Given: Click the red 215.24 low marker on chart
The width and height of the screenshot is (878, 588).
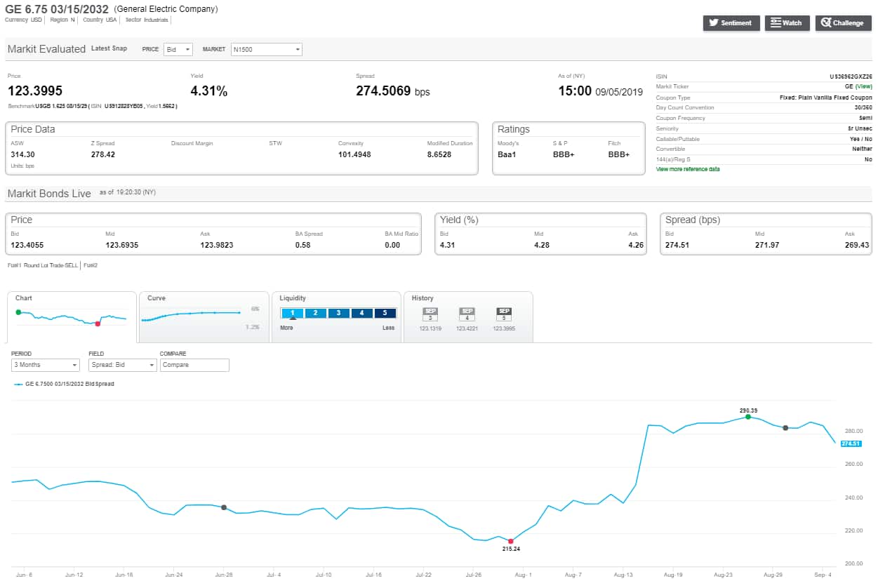Looking at the screenshot, I should (x=510, y=541).
